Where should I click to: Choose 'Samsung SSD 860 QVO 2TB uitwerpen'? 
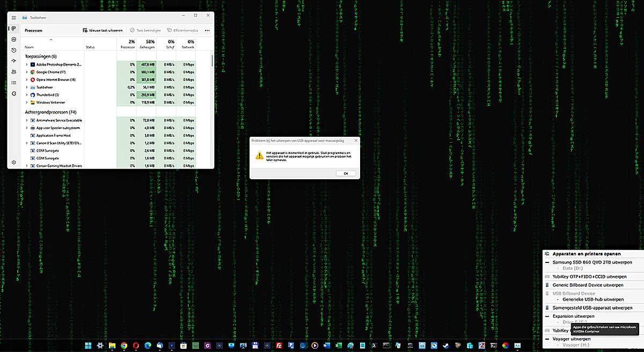coord(592,262)
